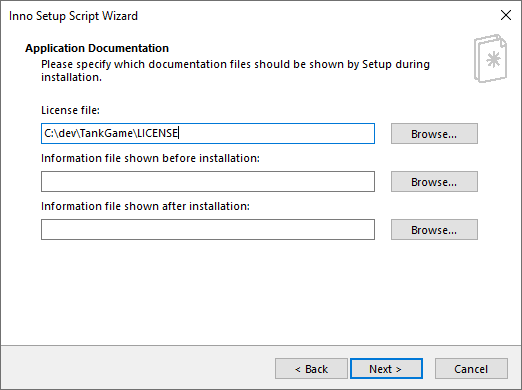Go back to the previous wizard page
This screenshot has height=390, width=522.
311,369
